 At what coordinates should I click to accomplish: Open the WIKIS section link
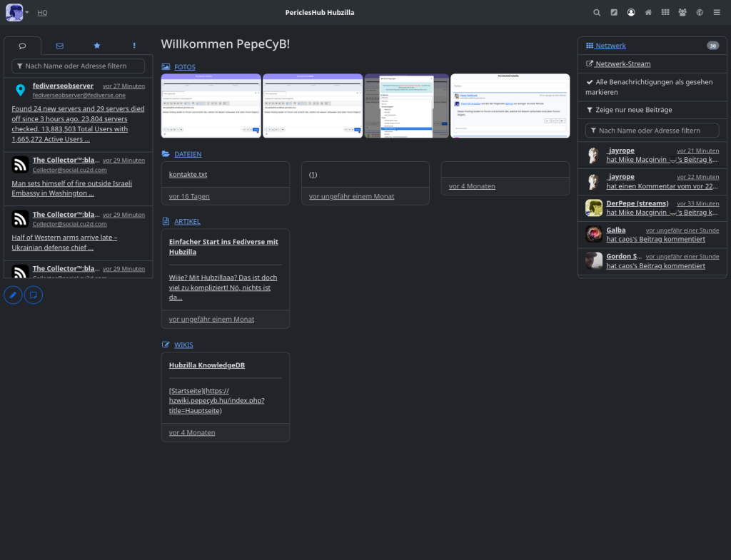(x=183, y=345)
